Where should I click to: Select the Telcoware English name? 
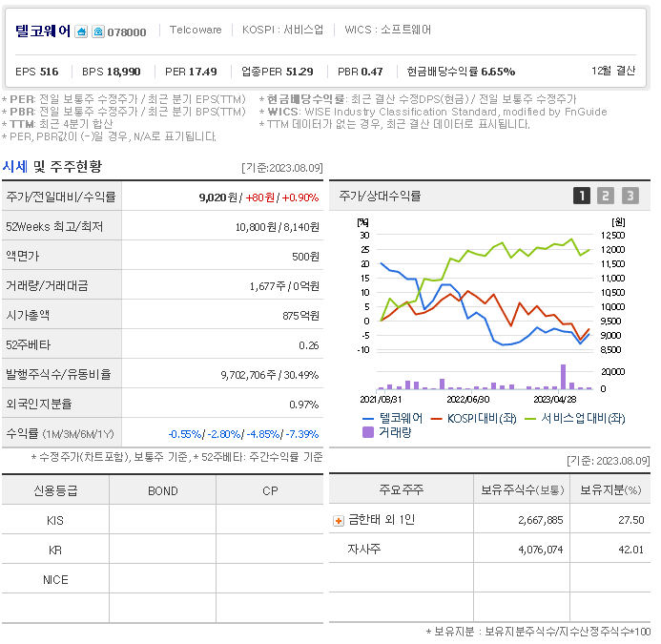pos(196,30)
